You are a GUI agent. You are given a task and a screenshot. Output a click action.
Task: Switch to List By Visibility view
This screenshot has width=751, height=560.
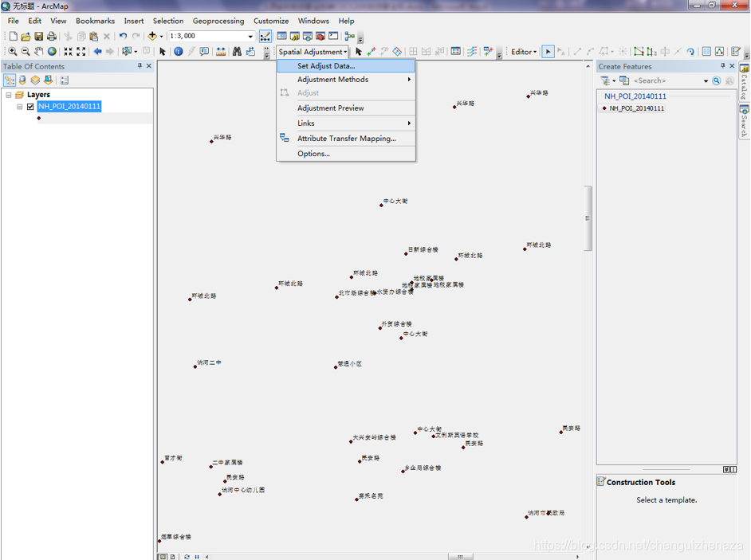(x=35, y=80)
